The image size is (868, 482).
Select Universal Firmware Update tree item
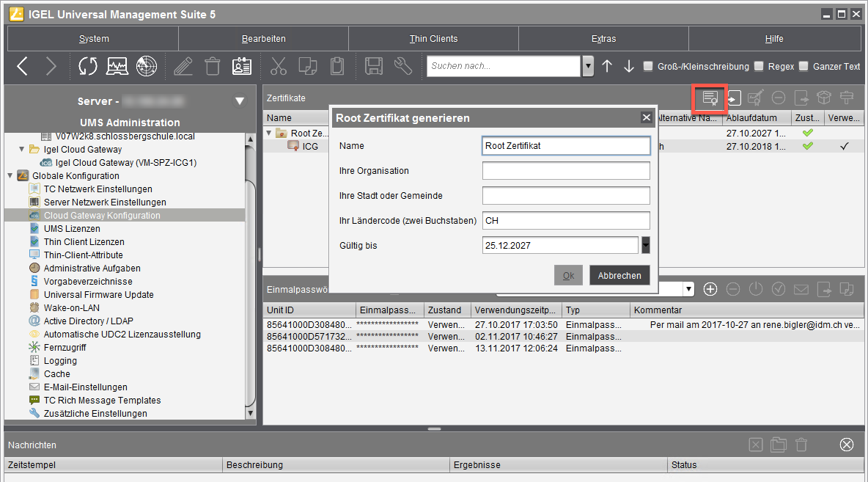(x=98, y=295)
